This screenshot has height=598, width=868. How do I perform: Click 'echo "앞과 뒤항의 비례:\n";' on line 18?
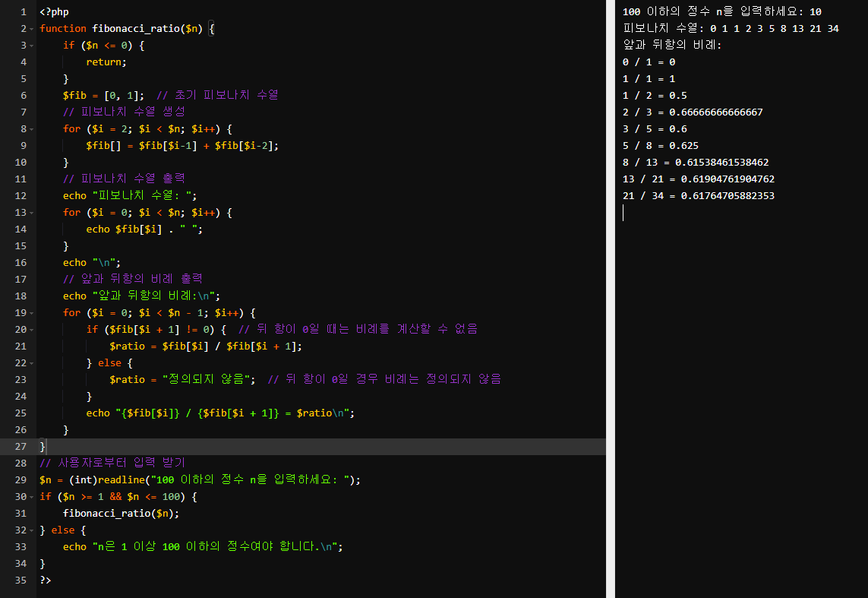[141, 296]
